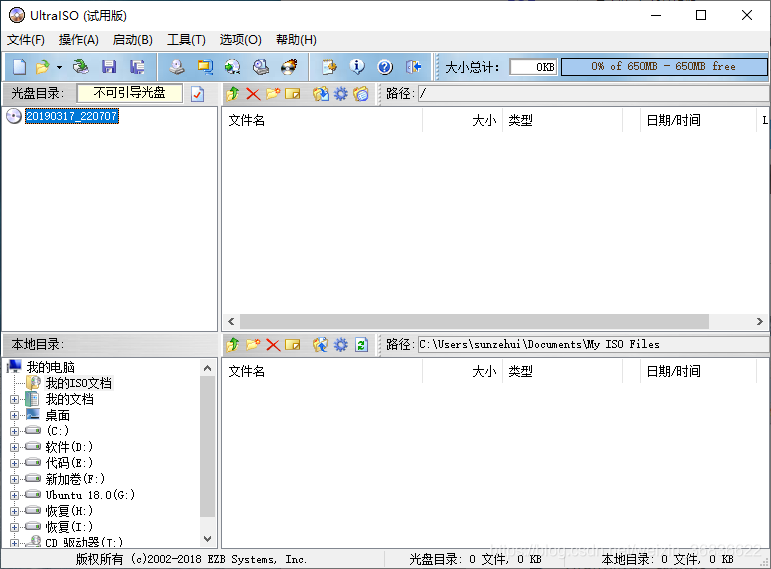
Task: Create a new ISO image file
Action: (19, 67)
